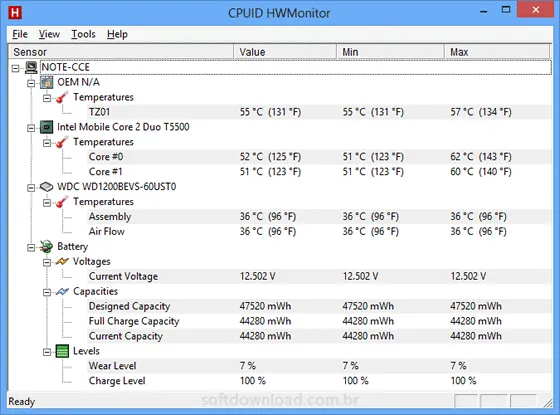Click the Intel Core 2 Duo CPU chip icon

click(46, 127)
